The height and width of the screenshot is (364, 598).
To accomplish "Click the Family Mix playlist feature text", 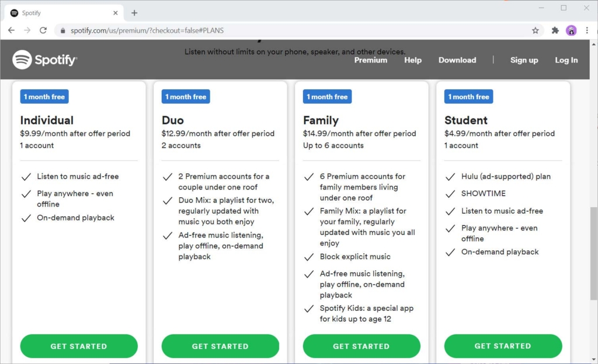I will [367, 227].
